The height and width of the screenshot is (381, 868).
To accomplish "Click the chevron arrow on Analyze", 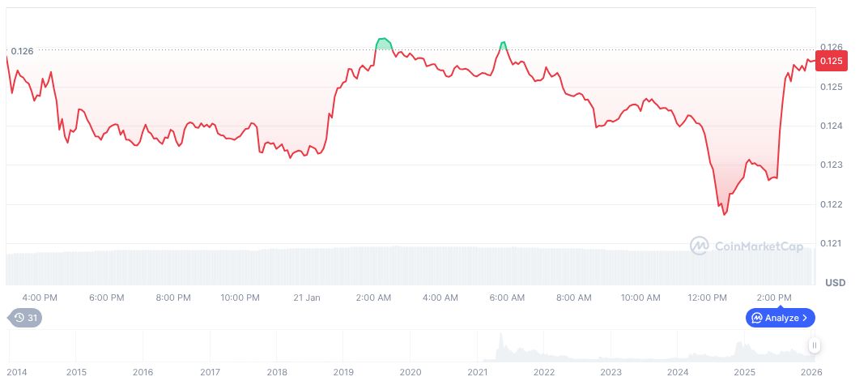I will click(805, 318).
